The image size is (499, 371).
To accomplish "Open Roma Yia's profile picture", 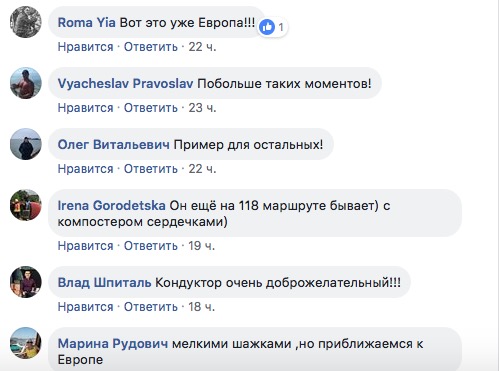I will (x=26, y=22).
